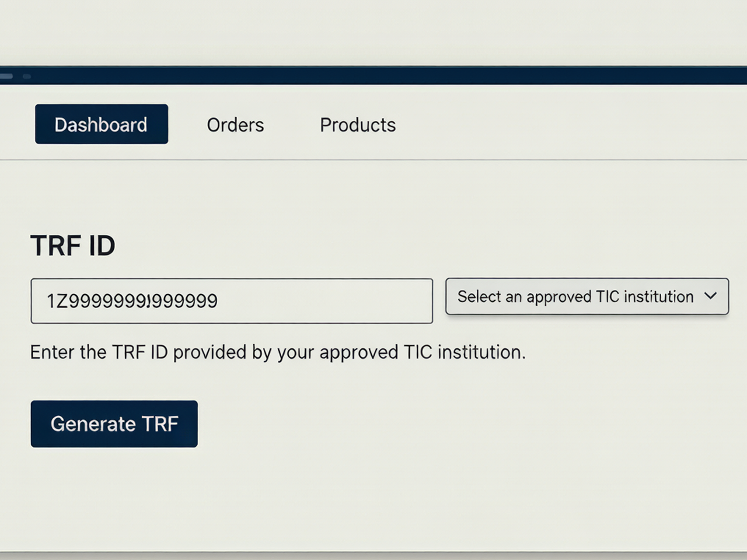This screenshot has width=747, height=560.
Task: Click the highlighted Dashboard navigation button
Action: coord(102,124)
